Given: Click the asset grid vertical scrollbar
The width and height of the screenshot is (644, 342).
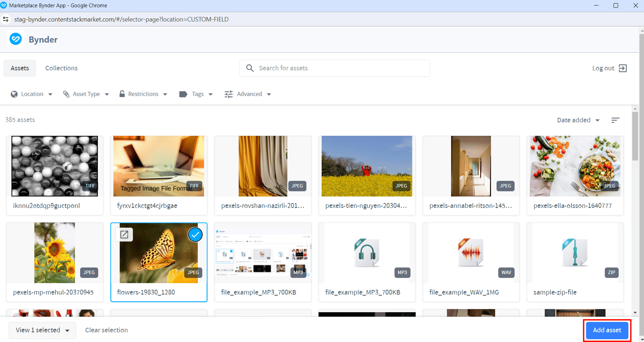Looking at the screenshot, I should (x=635, y=136).
